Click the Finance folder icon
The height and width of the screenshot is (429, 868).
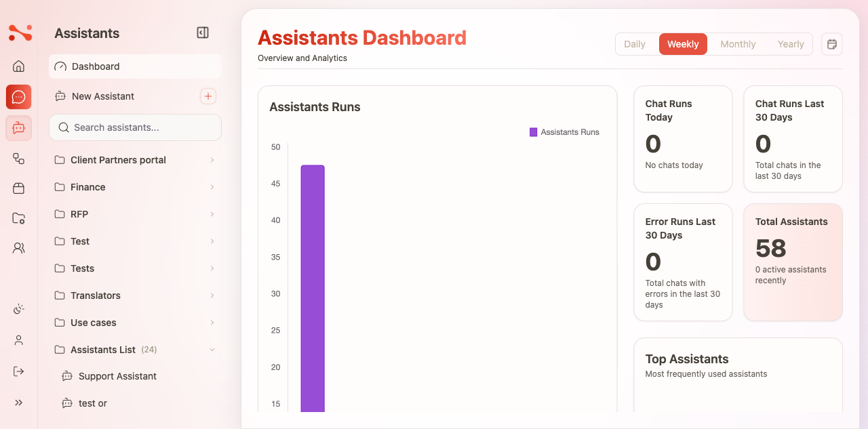pyautogui.click(x=60, y=187)
